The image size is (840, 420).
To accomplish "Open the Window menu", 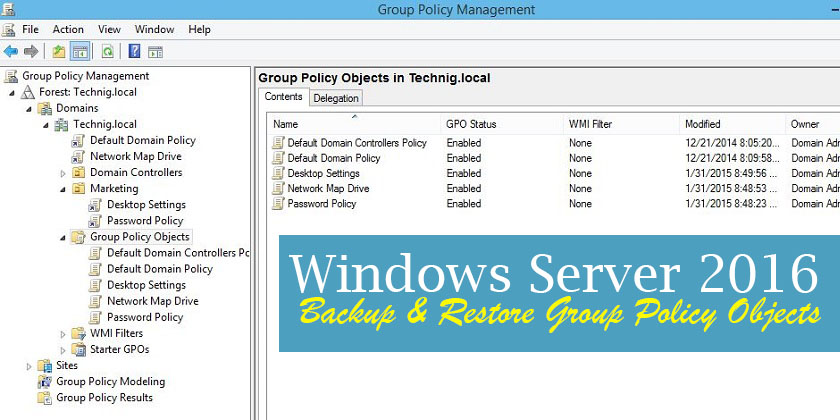I will click(154, 29).
